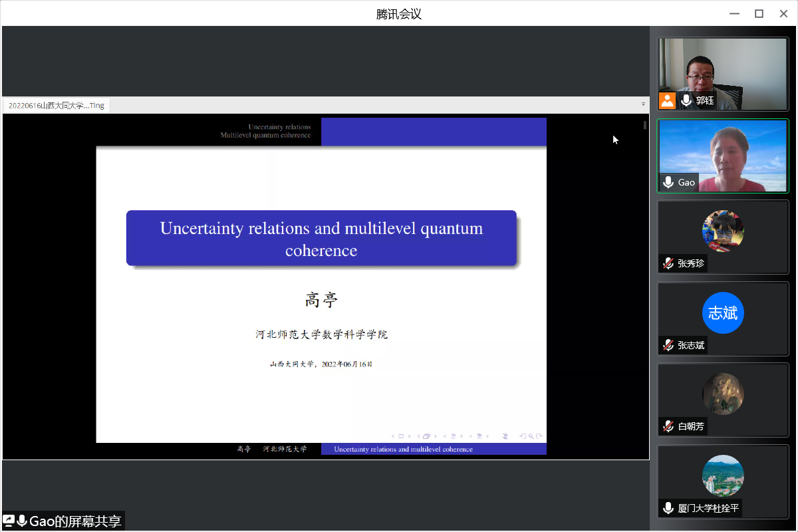Click the beamer search magnifier icon
The image size is (798, 532).
coord(529,436)
